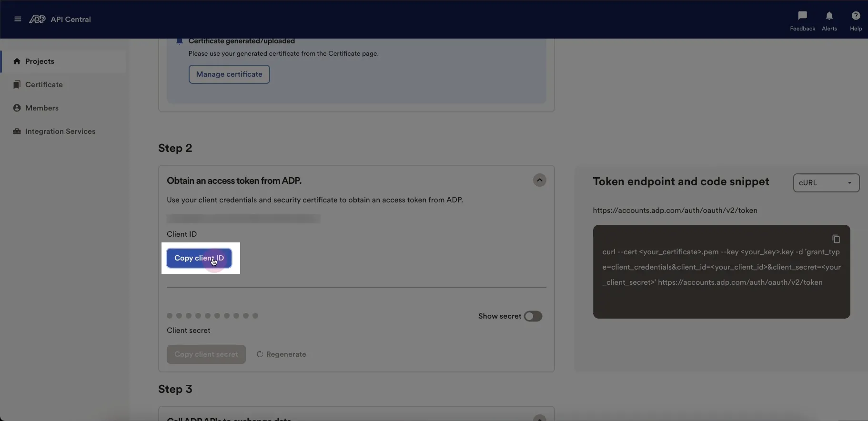Click the Step 3 heading
This screenshot has height=421, width=868.
(x=175, y=389)
